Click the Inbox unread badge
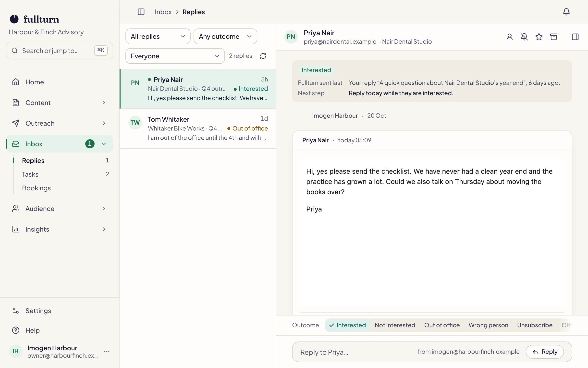The width and height of the screenshot is (588, 368). click(x=90, y=144)
